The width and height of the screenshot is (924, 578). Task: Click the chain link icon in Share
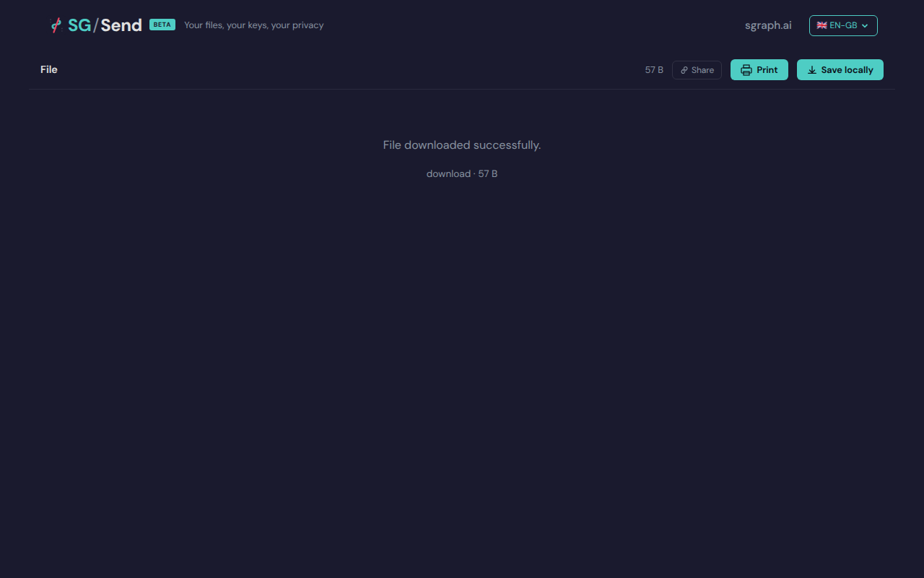tap(684, 70)
